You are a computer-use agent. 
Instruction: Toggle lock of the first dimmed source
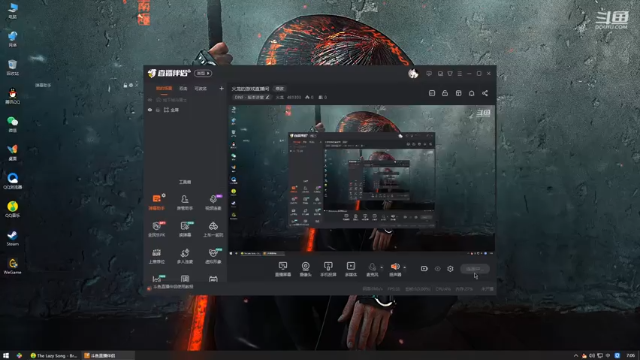pyautogui.click(x=158, y=100)
